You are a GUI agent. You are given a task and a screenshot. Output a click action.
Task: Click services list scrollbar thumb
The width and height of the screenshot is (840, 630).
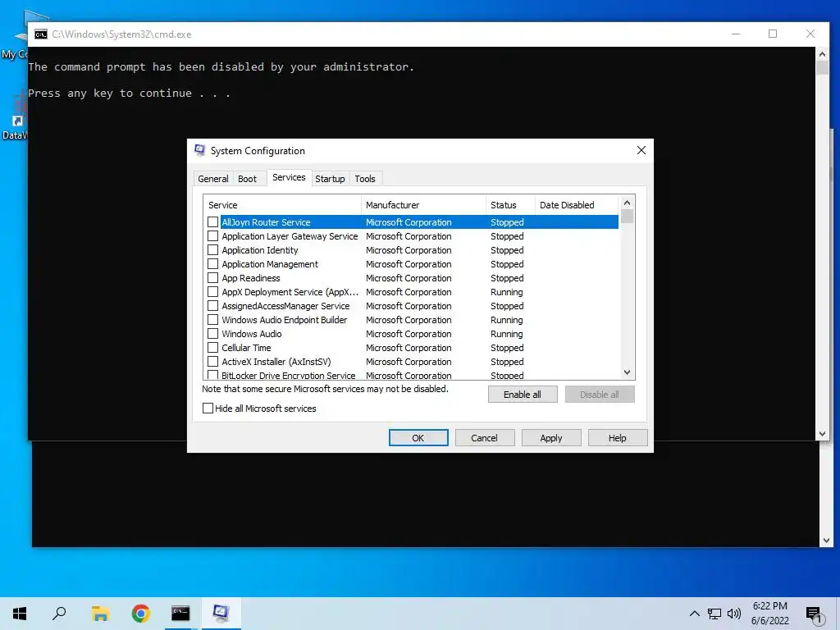[627, 217]
